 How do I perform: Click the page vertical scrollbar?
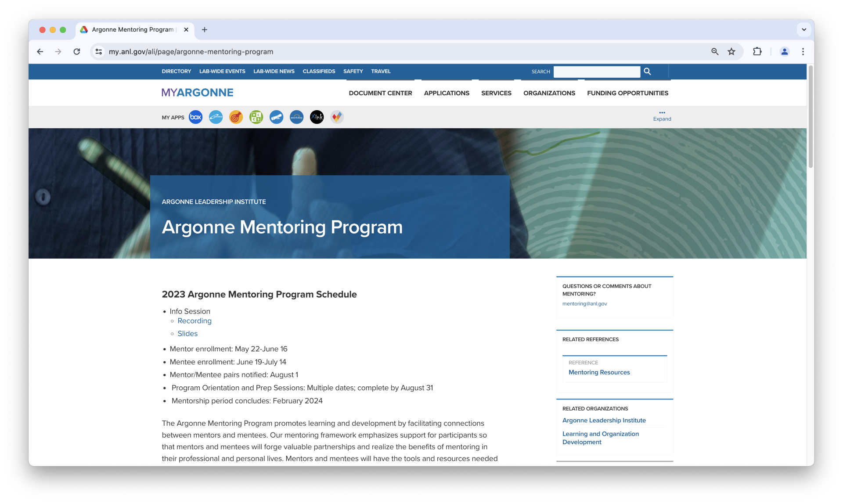click(x=811, y=116)
